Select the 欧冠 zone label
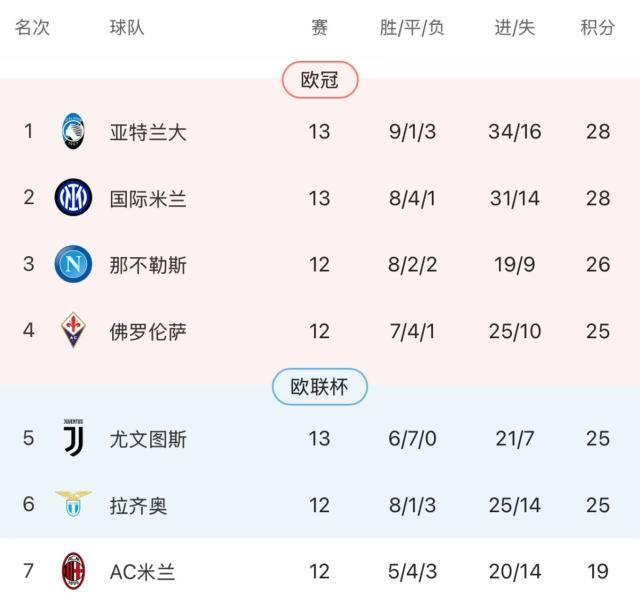Viewport: 640px width, 609px height. 320,80
